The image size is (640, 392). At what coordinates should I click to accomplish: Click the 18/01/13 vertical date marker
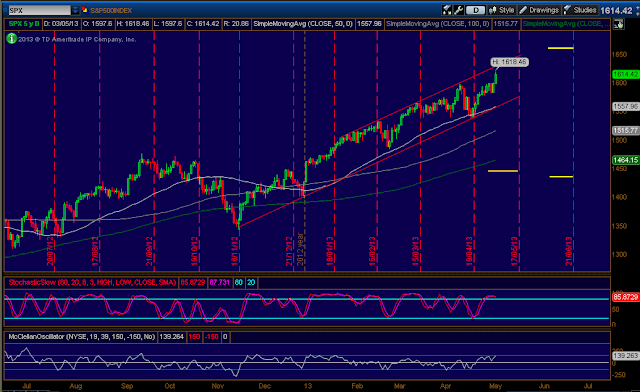pyautogui.click(x=330, y=251)
